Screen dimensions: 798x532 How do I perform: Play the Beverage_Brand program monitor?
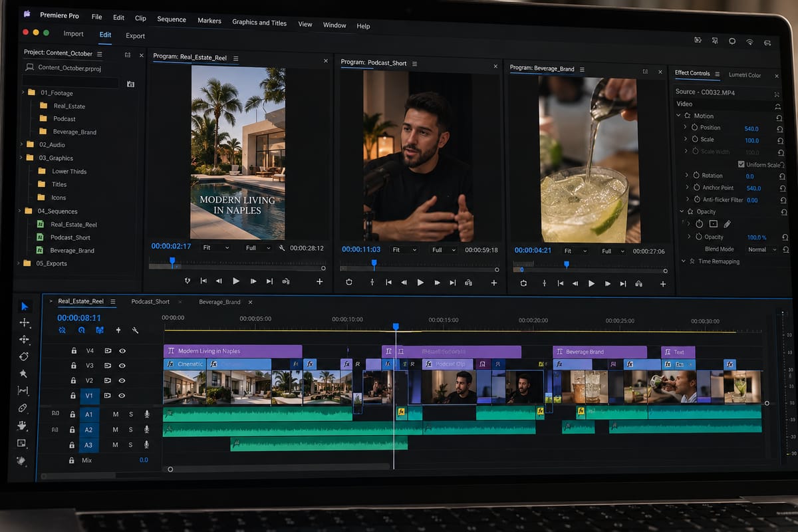[591, 283]
